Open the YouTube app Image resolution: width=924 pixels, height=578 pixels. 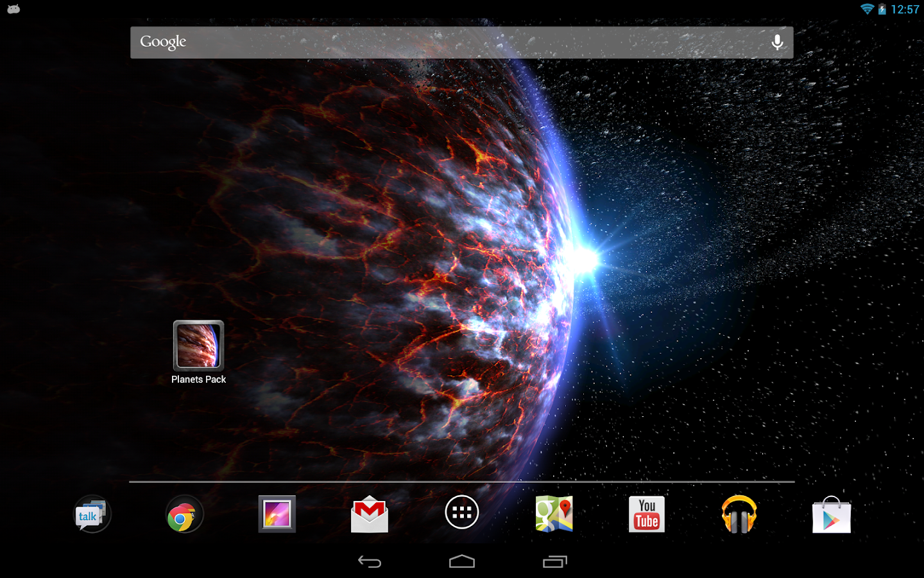pyautogui.click(x=647, y=514)
